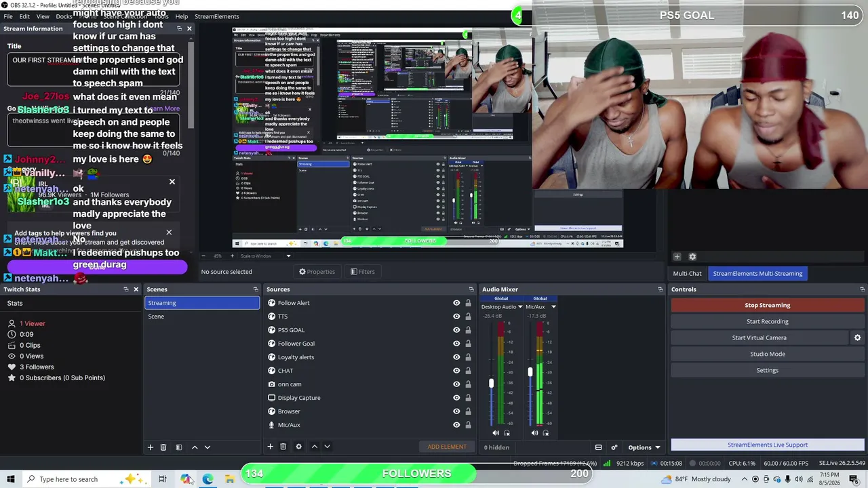Dismiss the Add tags tip
This screenshot has width=868, height=488.
click(x=169, y=232)
